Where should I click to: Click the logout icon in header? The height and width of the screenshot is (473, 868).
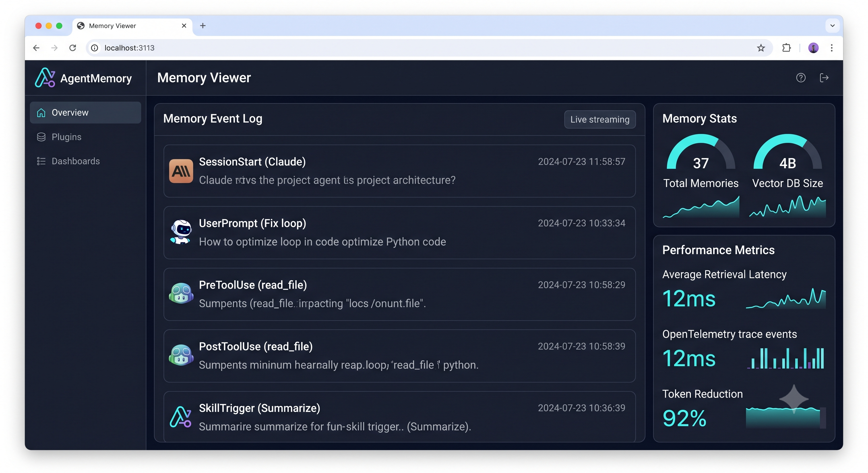pyautogui.click(x=824, y=78)
